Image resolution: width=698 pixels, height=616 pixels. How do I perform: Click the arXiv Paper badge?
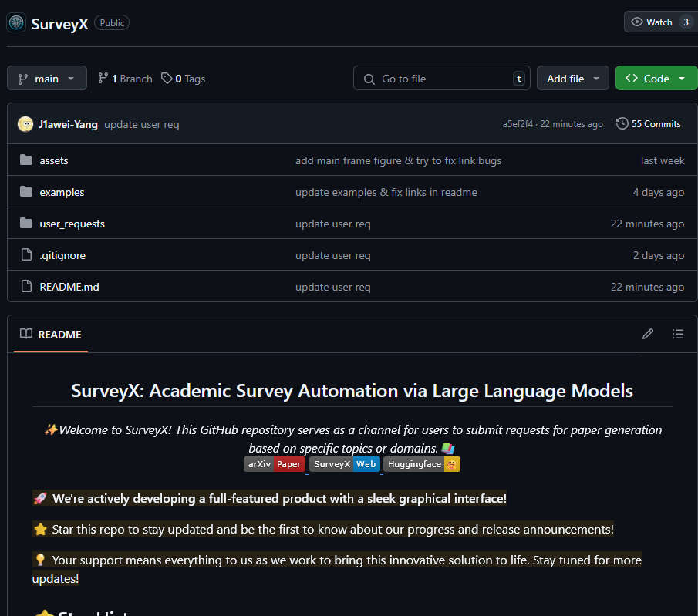coord(275,464)
